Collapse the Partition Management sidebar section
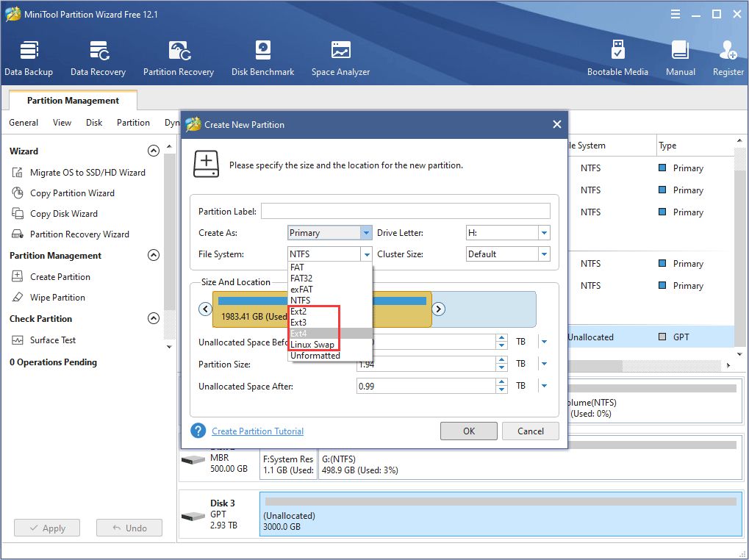Image resolution: width=749 pixels, height=560 pixels. 154,255
